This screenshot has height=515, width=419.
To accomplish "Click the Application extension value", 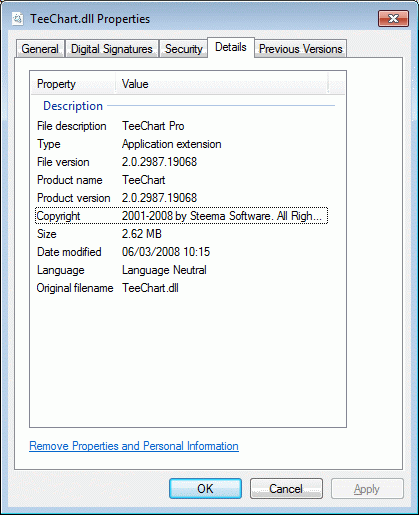I will 172,144.
